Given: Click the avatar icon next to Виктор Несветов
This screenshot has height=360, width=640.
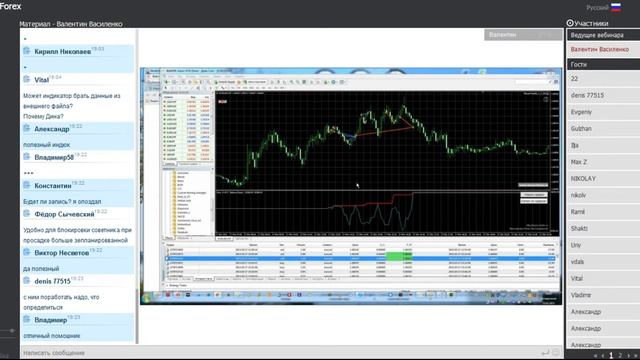Looking at the screenshot, I should tap(27, 252).
